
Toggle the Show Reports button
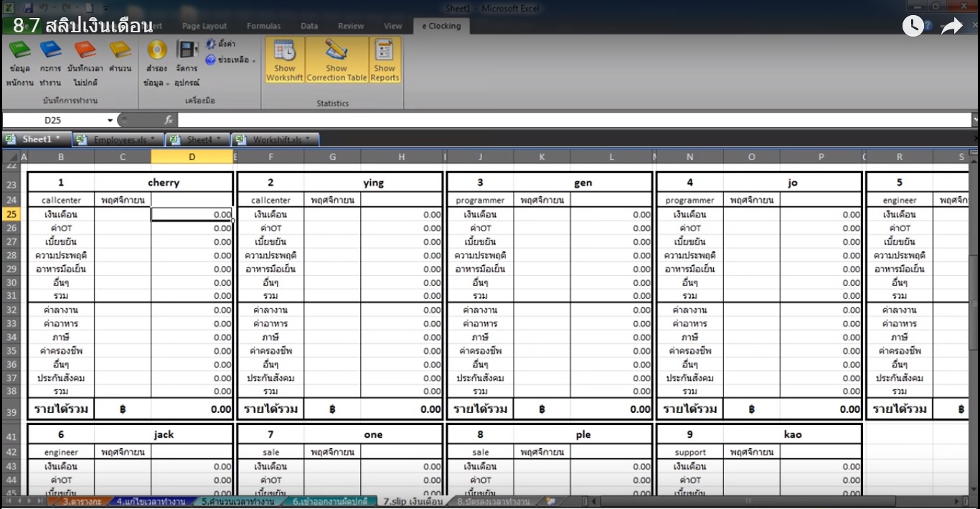click(x=385, y=60)
